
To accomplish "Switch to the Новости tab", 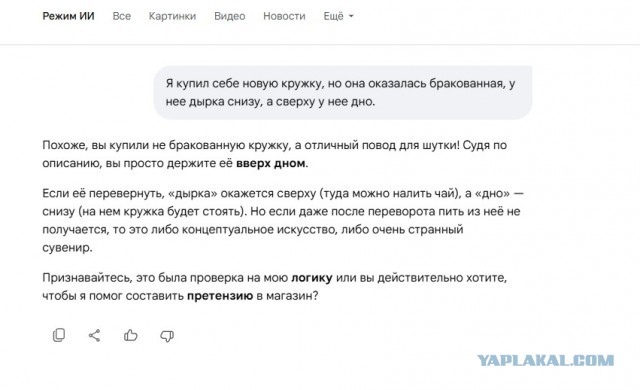I will pyautogui.click(x=284, y=16).
